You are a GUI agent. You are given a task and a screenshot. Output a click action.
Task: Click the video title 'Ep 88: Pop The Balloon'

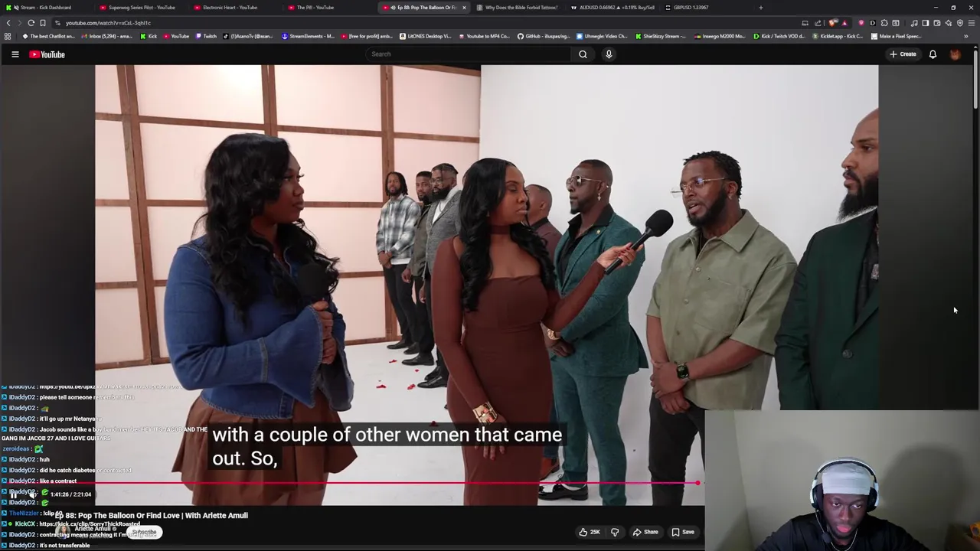point(152,516)
